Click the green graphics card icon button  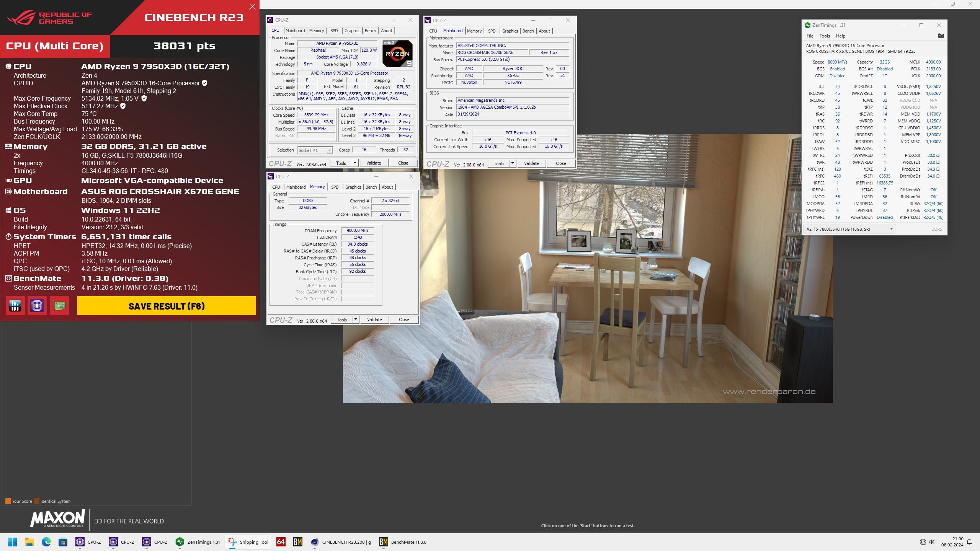[59, 306]
